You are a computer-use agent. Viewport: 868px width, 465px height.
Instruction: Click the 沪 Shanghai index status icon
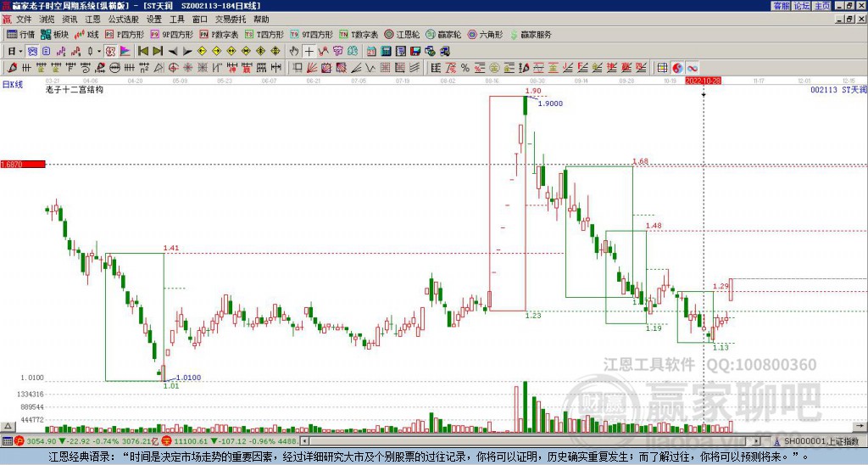20,441
